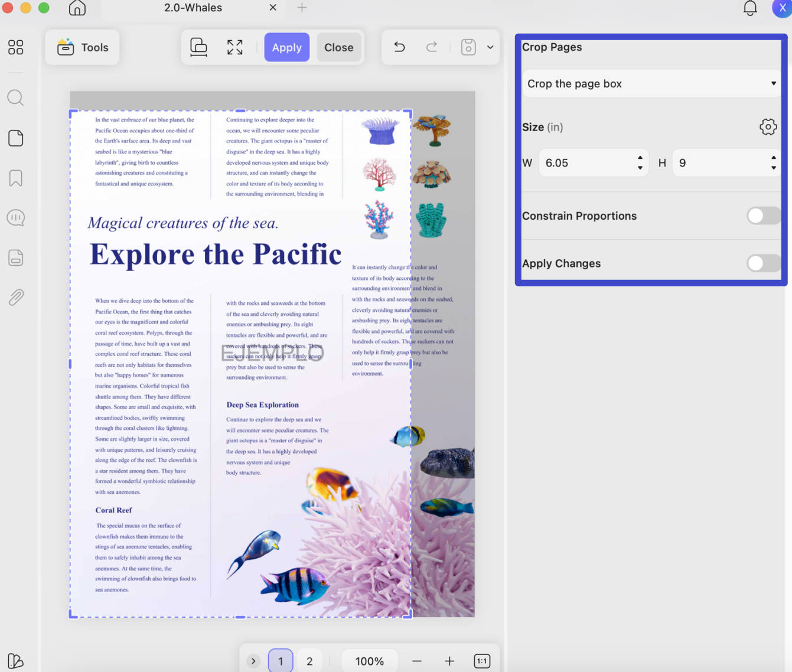The image size is (792, 672).
Task: Click the undo arrow icon
Action: tap(399, 47)
